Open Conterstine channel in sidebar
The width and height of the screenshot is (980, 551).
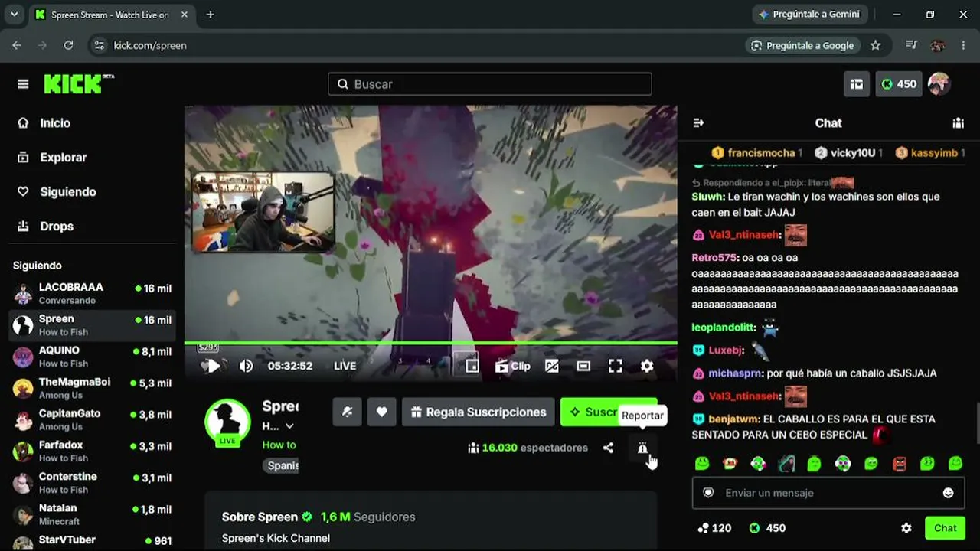coord(92,482)
